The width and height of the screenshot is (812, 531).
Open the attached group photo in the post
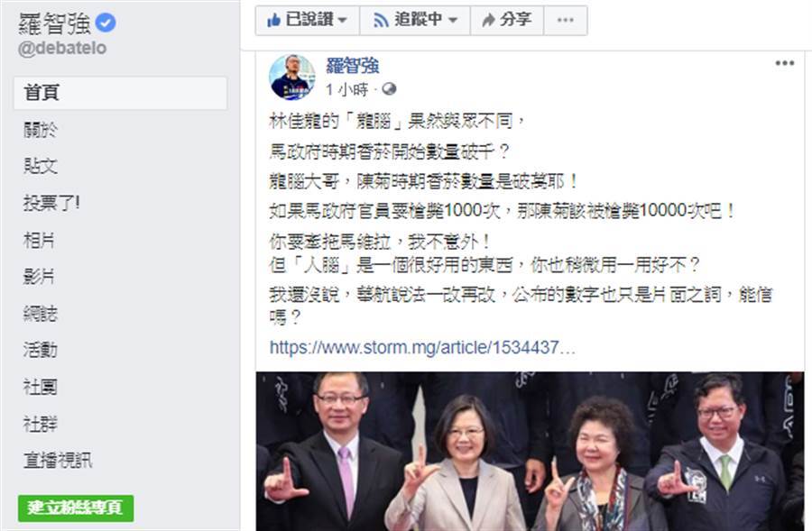click(x=530, y=451)
